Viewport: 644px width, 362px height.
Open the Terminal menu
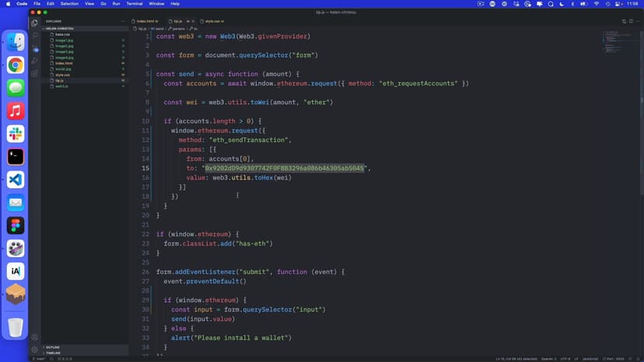click(135, 4)
